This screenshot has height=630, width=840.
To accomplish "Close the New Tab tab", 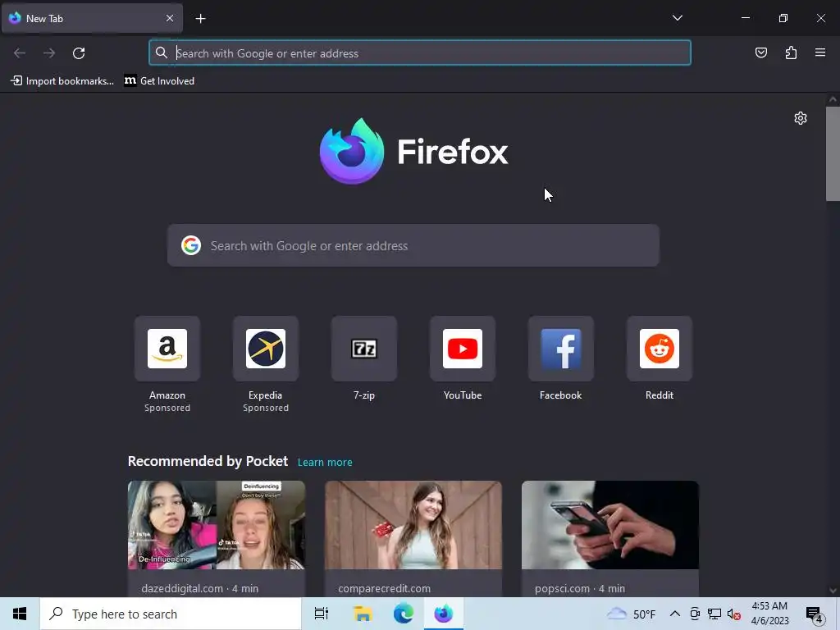I will coord(169,18).
